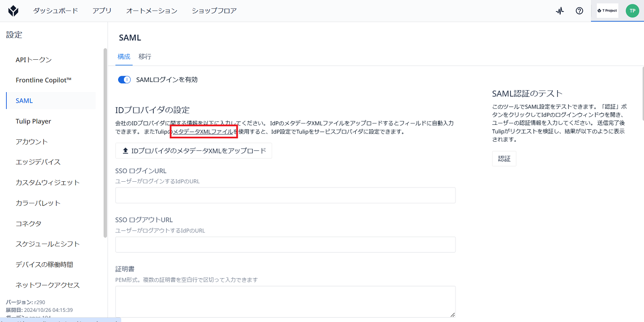Screen dimensions: 644x322
Task: Select コネクタ in settings sidebar
Action: pyautogui.click(x=51, y=224)
